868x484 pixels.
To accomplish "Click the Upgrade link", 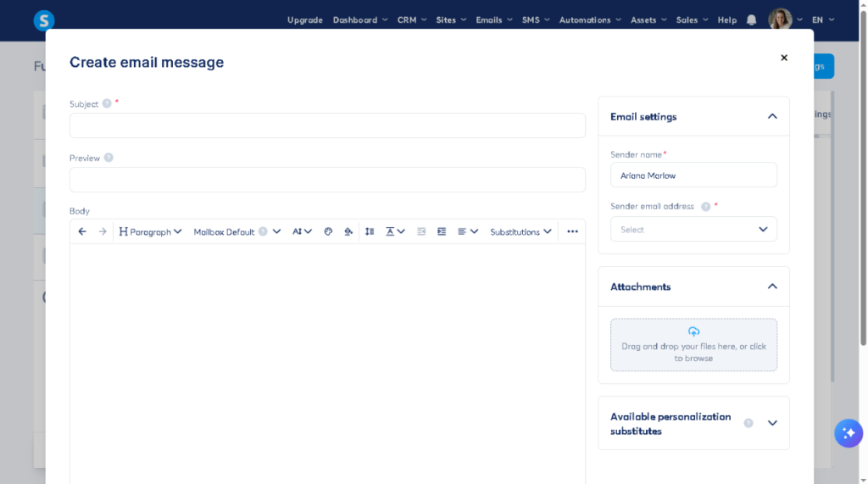I will (304, 20).
